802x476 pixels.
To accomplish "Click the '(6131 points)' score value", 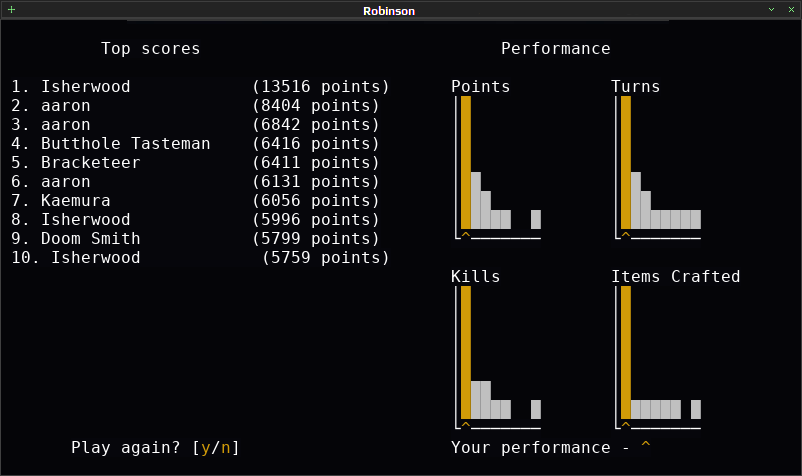I will [316, 182].
